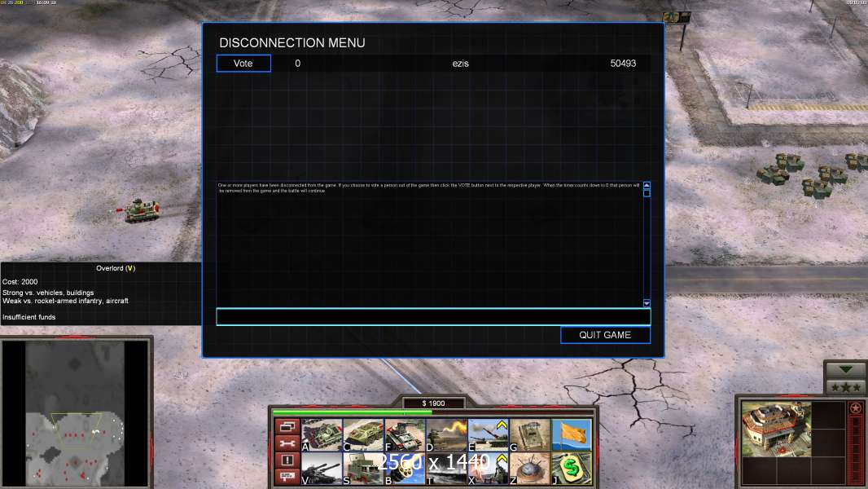This screenshot has height=489, width=868.
Task: Open the three-star Generals powers button
Action: [x=845, y=386]
